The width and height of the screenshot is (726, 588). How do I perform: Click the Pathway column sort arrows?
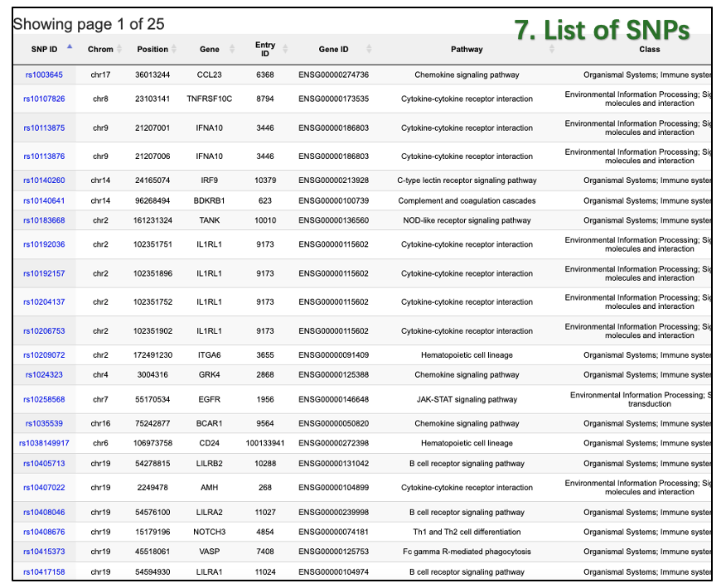pos(552,49)
